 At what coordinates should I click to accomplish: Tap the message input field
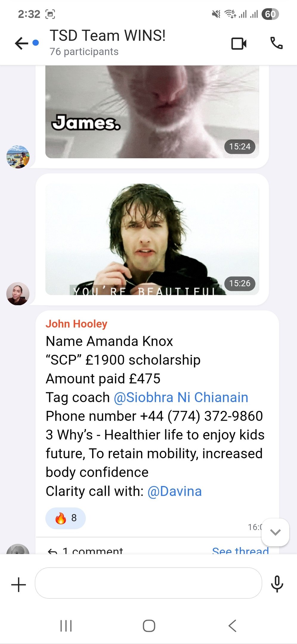coord(148,583)
